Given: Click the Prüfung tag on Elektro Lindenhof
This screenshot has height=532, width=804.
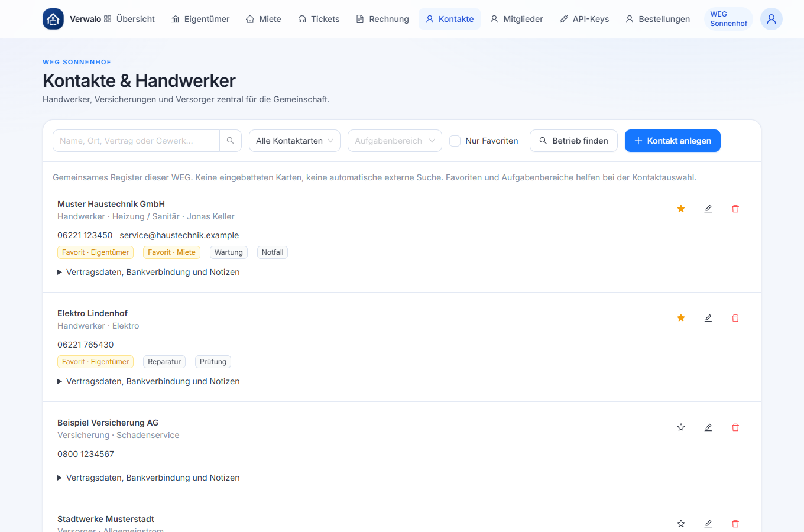Looking at the screenshot, I should (x=213, y=362).
